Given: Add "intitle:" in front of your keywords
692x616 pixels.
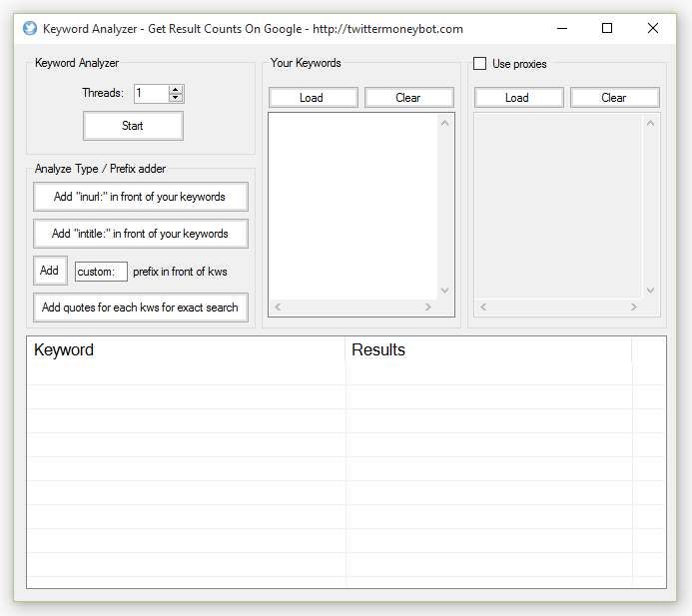Looking at the screenshot, I should (x=141, y=234).
